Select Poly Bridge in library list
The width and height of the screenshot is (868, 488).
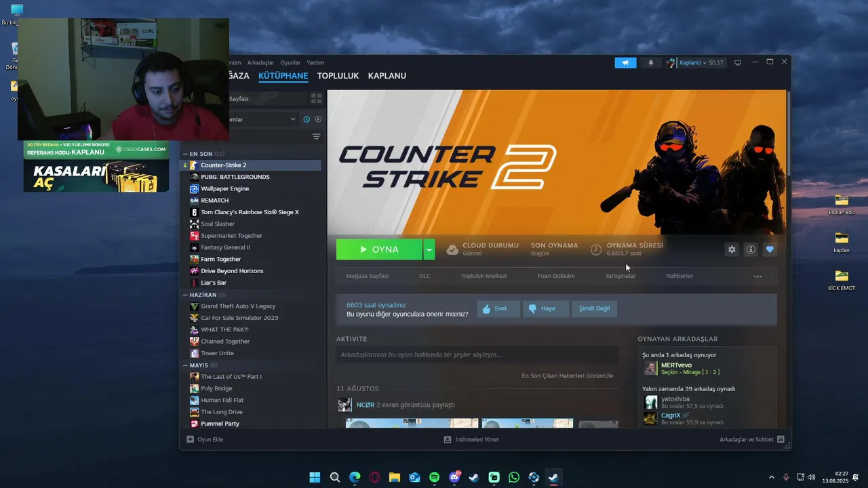point(252,388)
